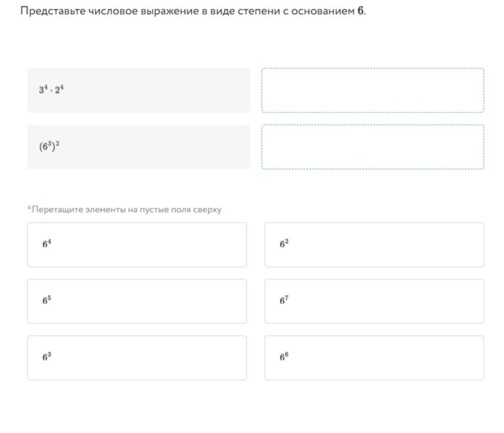The width and height of the screenshot is (504, 433).
Task: Click heading word "Представьте"
Action: 53,11
